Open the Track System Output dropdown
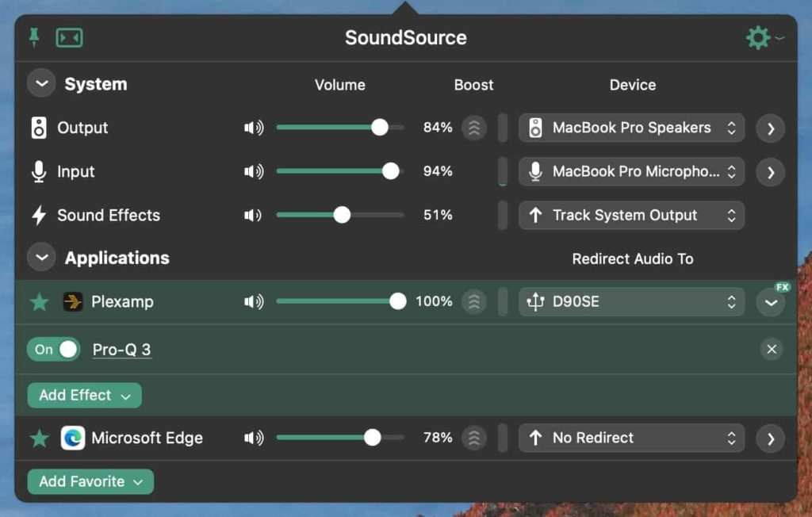 631,216
